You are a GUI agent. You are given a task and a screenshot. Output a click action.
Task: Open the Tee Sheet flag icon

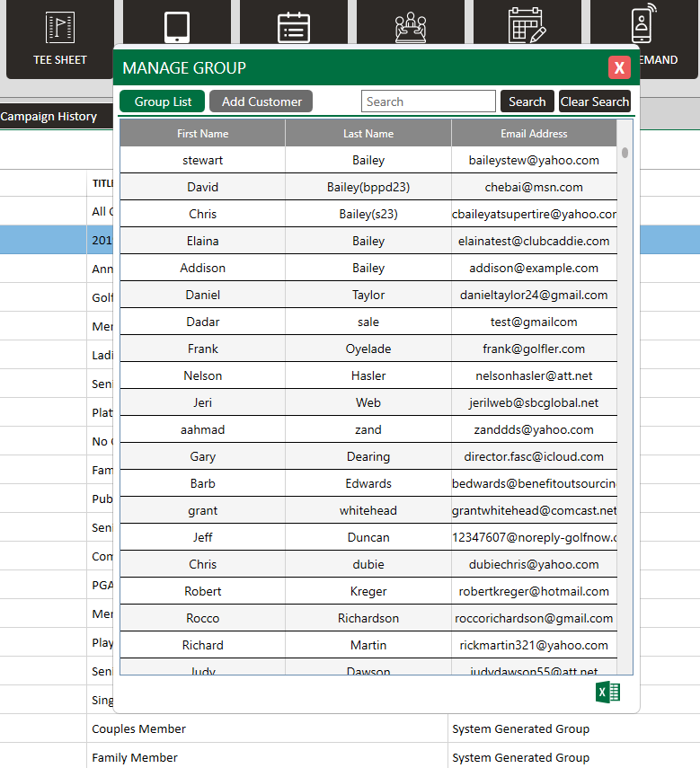click(x=60, y=28)
